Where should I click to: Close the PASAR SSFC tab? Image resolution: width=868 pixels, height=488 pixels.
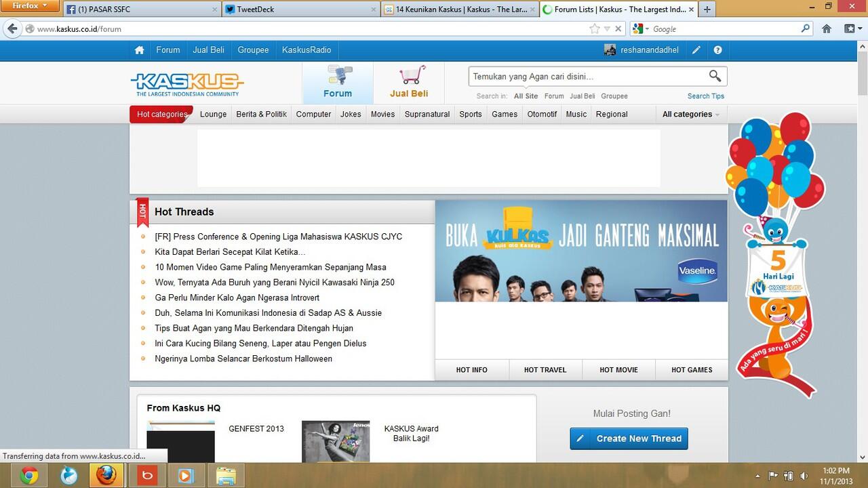pos(215,9)
